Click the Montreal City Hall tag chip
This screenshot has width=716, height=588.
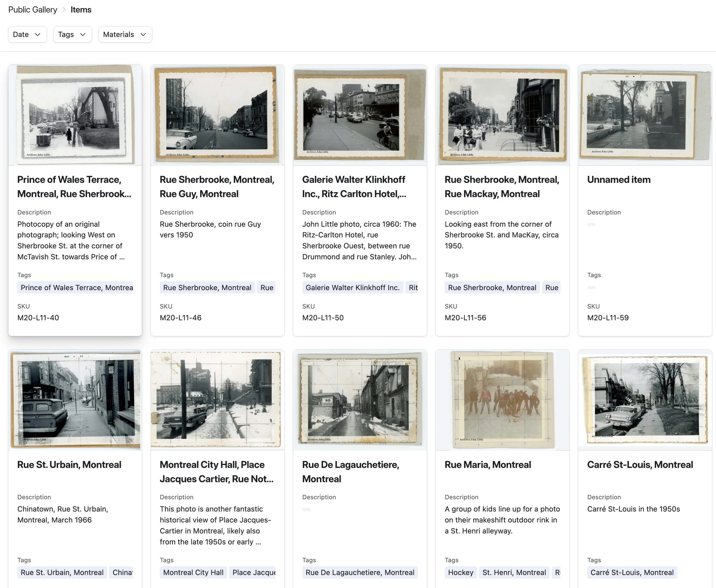click(x=193, y=573)
